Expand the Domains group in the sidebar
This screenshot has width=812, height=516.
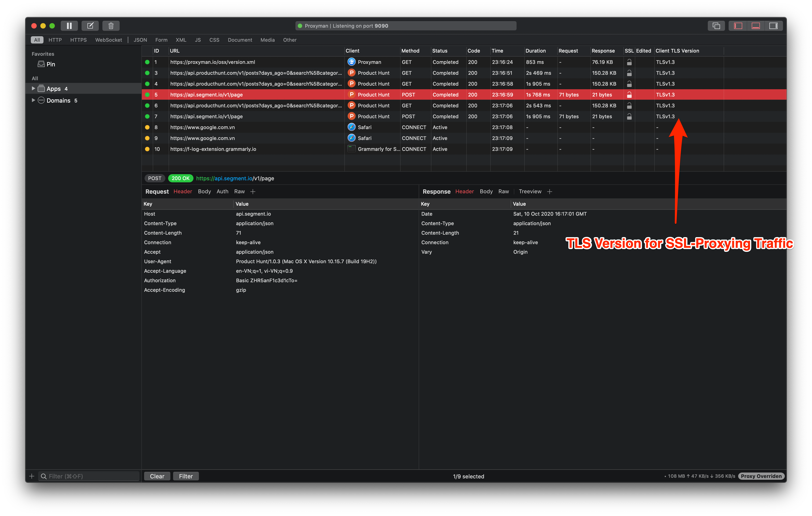point(33,100)
